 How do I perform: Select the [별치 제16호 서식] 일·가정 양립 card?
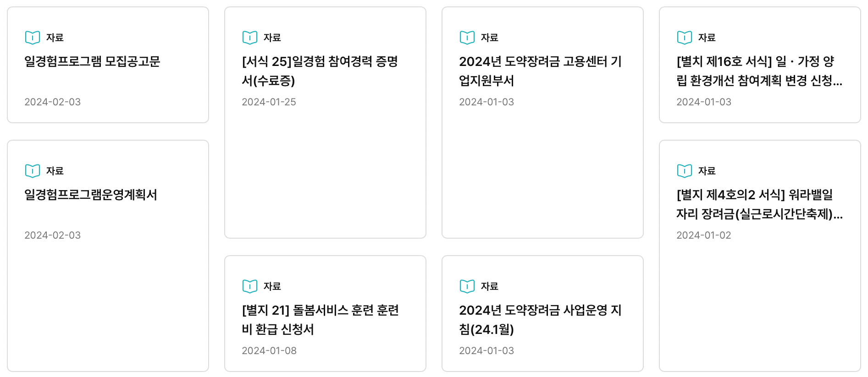760,71
